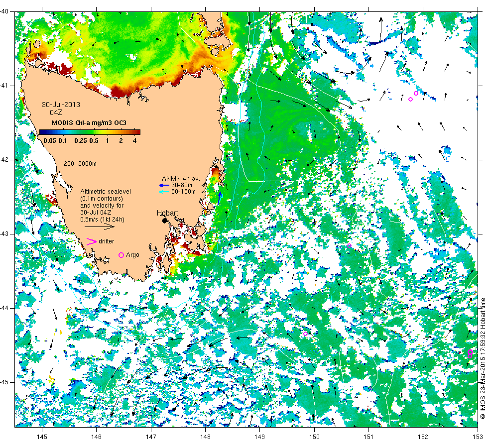488x448 pixels.
Task: Click the IMOS copyright timestamp text
Action: pos(483,358)
